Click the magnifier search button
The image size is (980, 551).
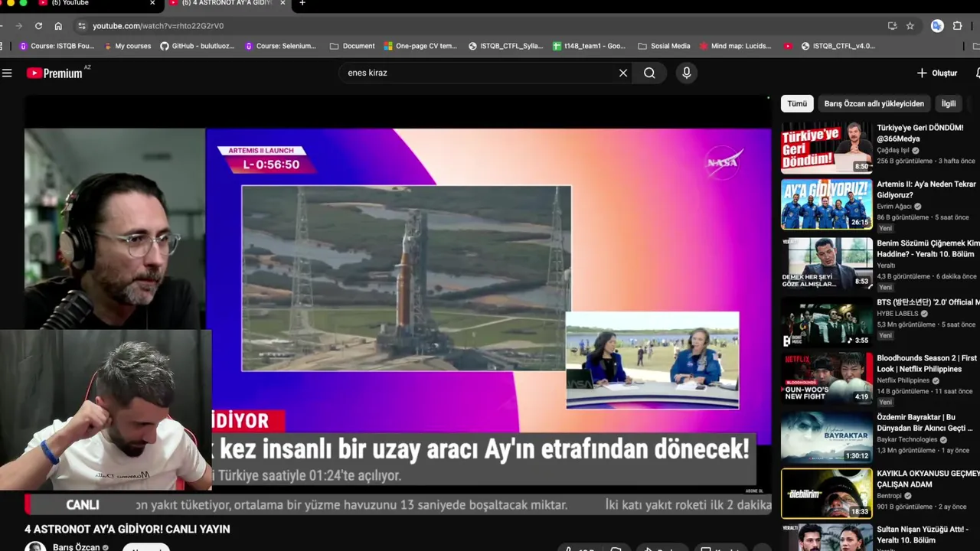tap(649, 73)
